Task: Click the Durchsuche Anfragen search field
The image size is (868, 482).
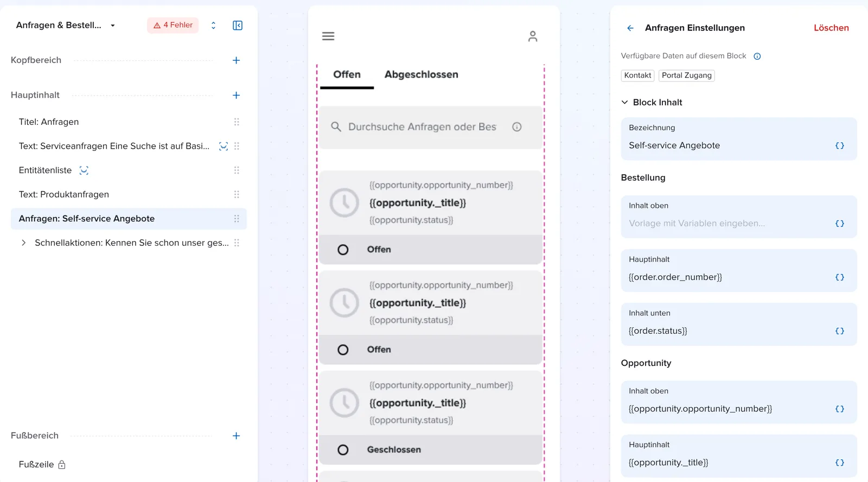Action: point(430,127)
